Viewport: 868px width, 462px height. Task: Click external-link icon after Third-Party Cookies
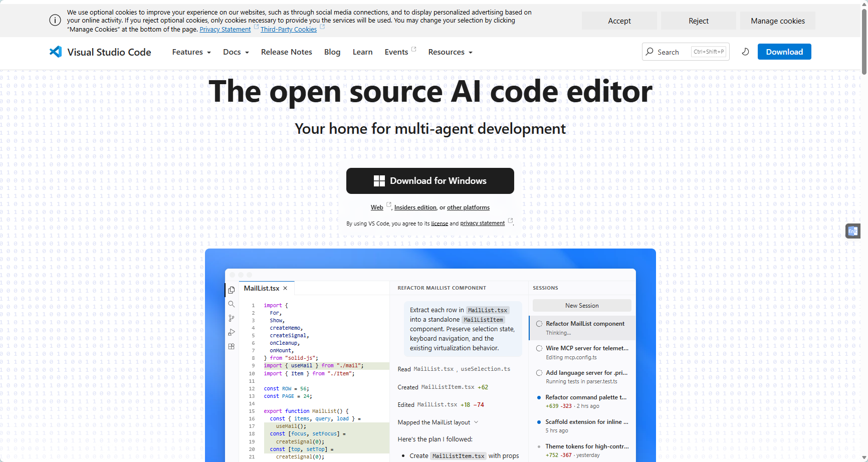coord(322,27)
